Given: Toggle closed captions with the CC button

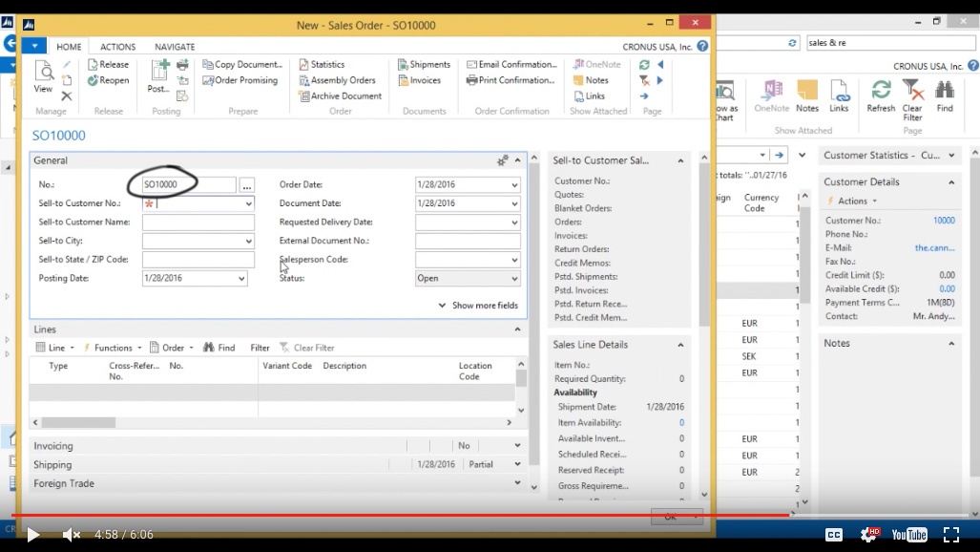Looking at the screenshot, I should click(x=834, y=535).
